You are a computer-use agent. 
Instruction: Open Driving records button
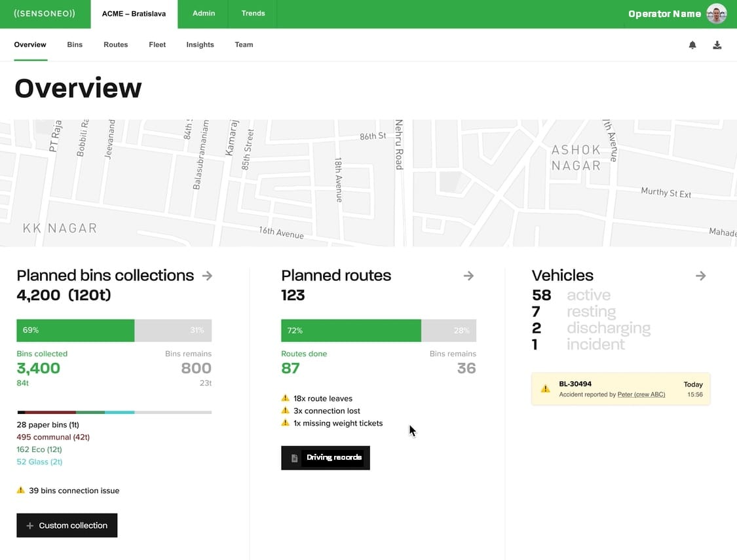point(326,458)
